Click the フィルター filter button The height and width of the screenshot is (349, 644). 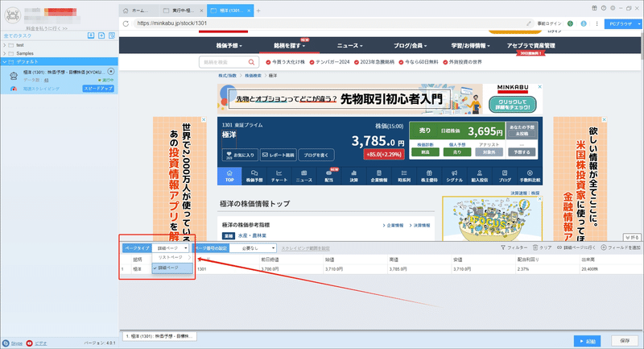coord(514,247)
